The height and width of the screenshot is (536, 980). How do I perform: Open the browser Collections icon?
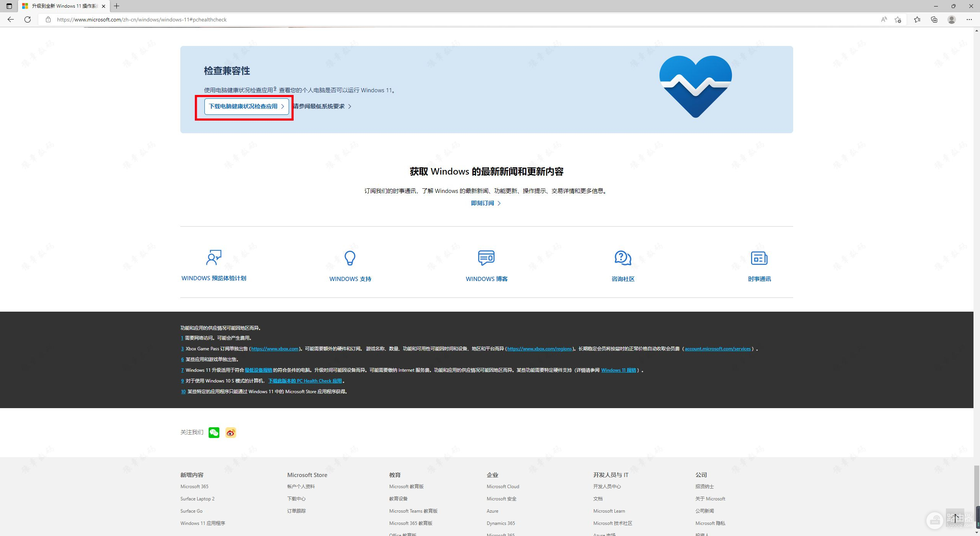[934, 20]
